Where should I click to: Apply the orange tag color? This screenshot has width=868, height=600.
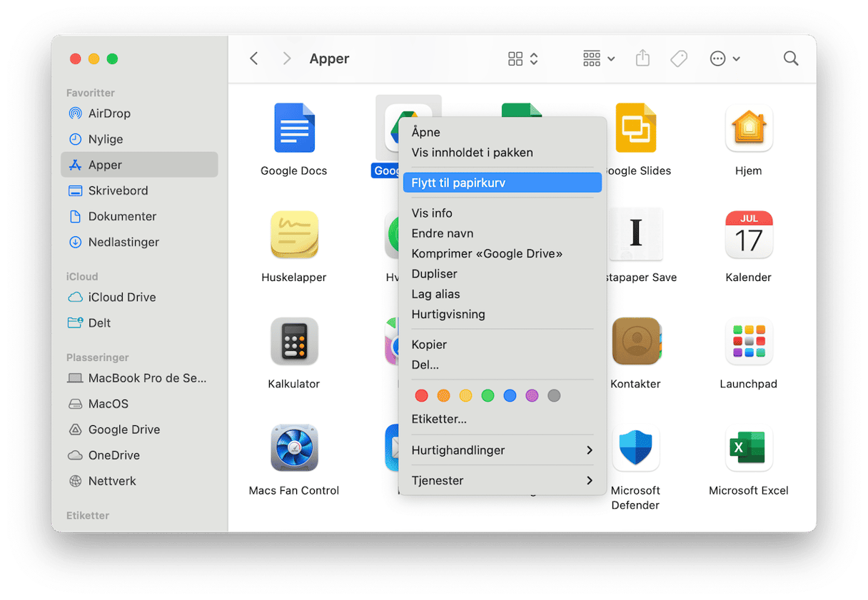(x=443, y=395)
